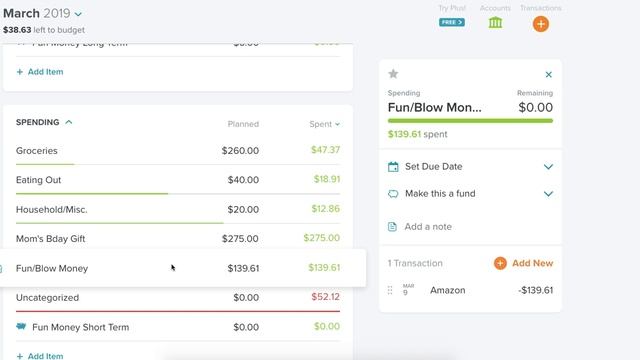Viewport: 640px width, 360px height.
Task: Close the Fun/Blow Money detail panel
Action: pyautogui.click(x=549, y=74)
